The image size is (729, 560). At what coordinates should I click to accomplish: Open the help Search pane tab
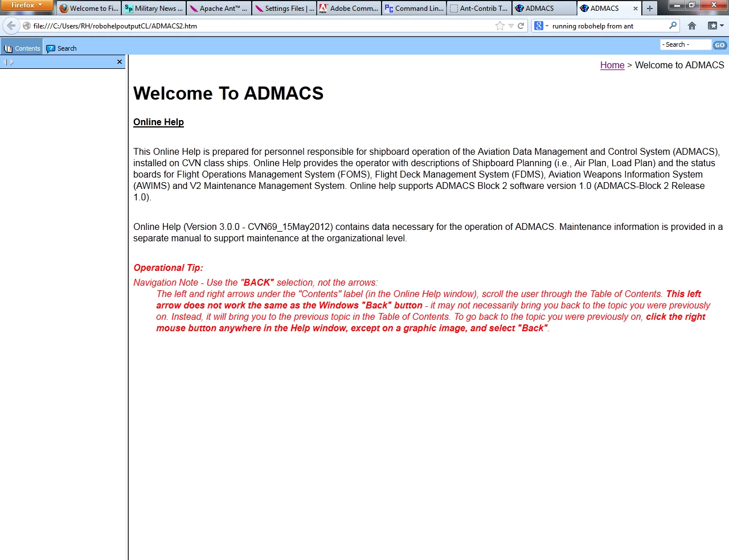[62, 48]
